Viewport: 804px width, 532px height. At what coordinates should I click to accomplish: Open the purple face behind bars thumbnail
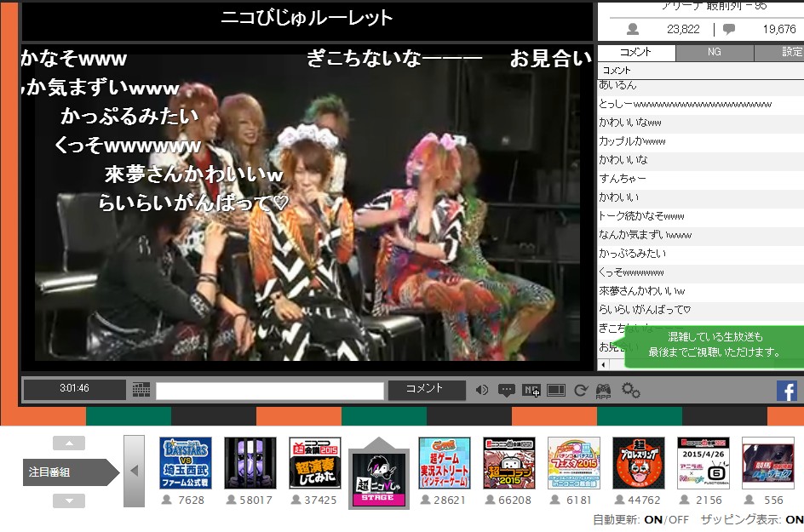(x=250, y=463)
